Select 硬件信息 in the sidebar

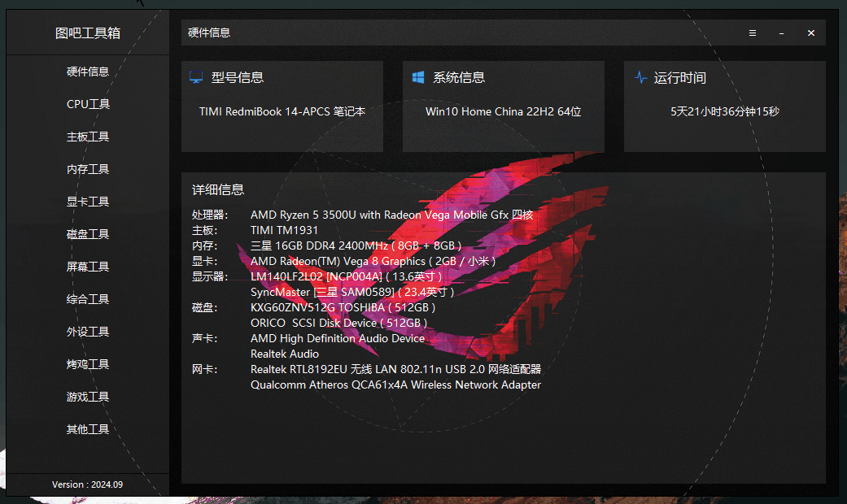(88, 72)
